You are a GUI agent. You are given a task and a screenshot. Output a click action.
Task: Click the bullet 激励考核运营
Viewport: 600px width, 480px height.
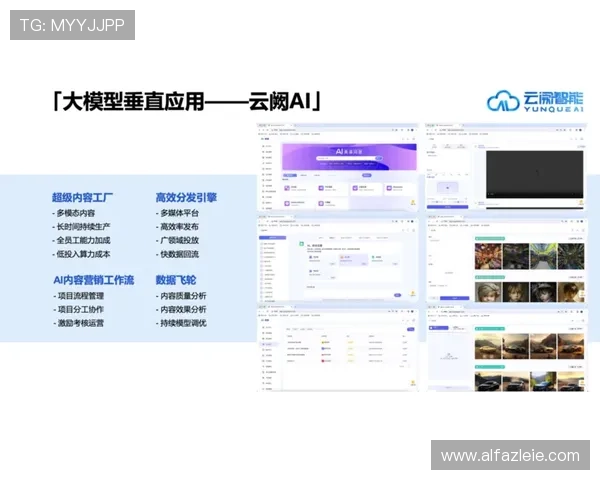coord(78,323)
